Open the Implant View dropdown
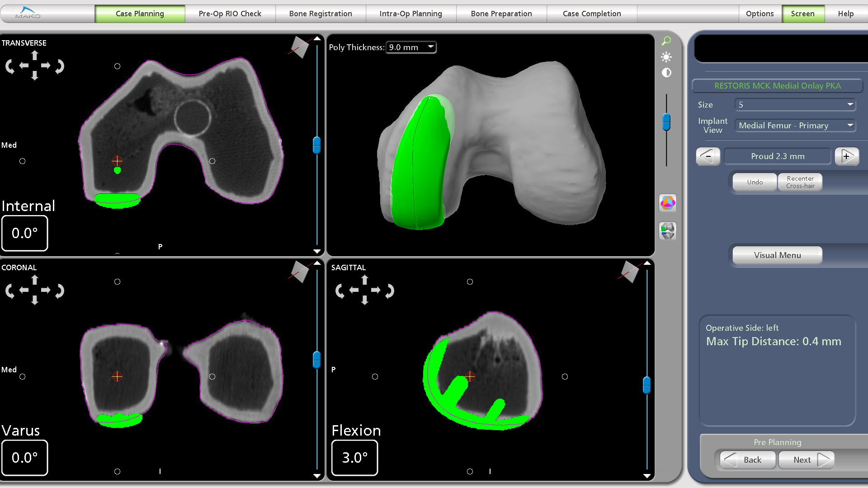This screenshot has height=488, width=868. point(795,126)
